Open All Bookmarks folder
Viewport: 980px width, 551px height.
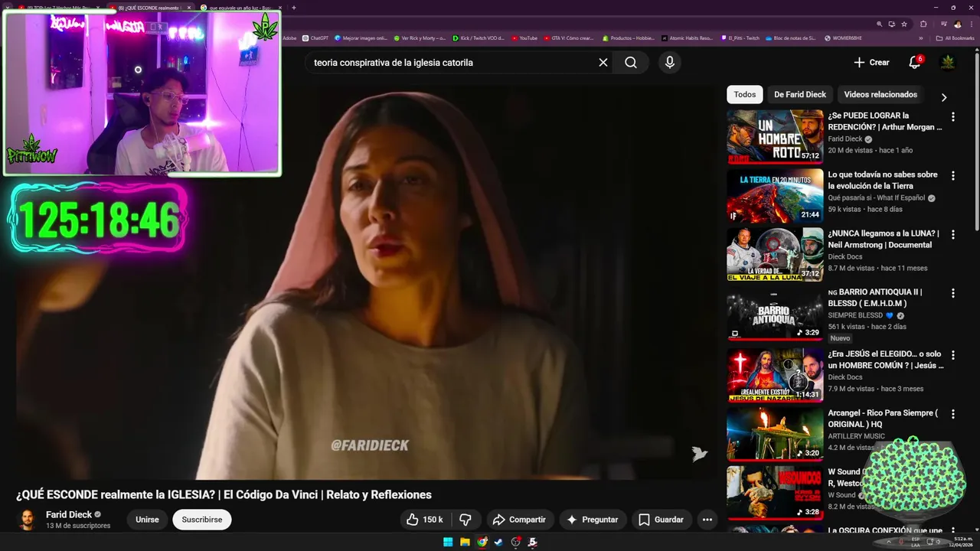pos(955,37)
